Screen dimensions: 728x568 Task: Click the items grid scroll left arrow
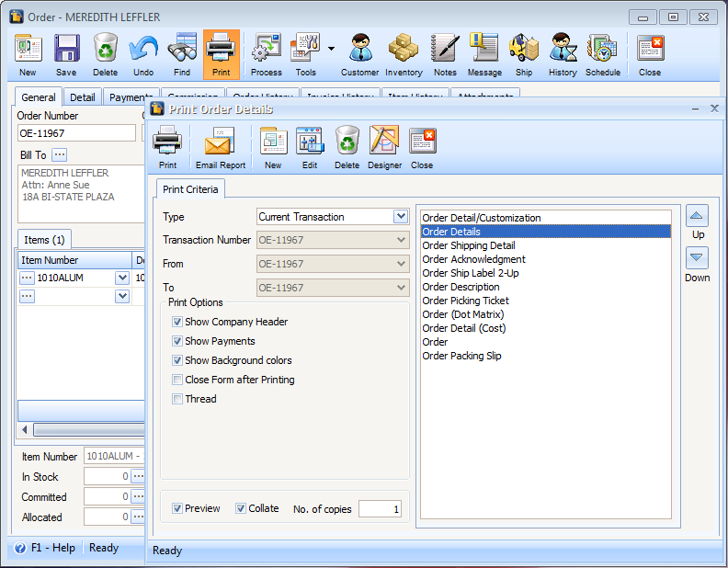pyautogui.click(x=25, y=430)
